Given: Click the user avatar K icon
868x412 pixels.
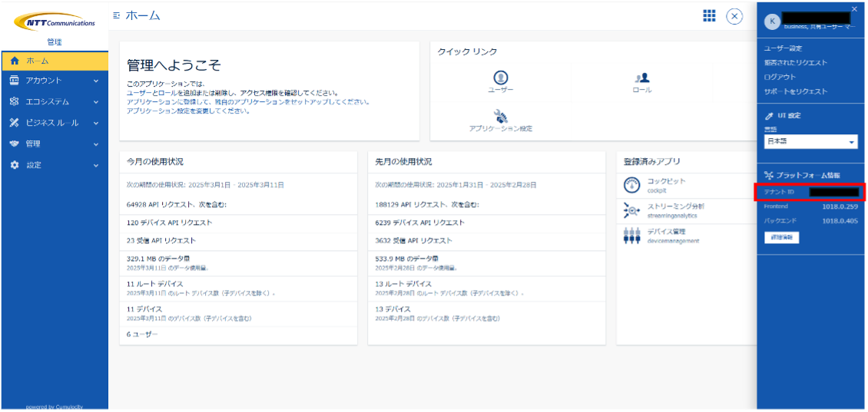Looking at the screenshot, I should 772,21.
